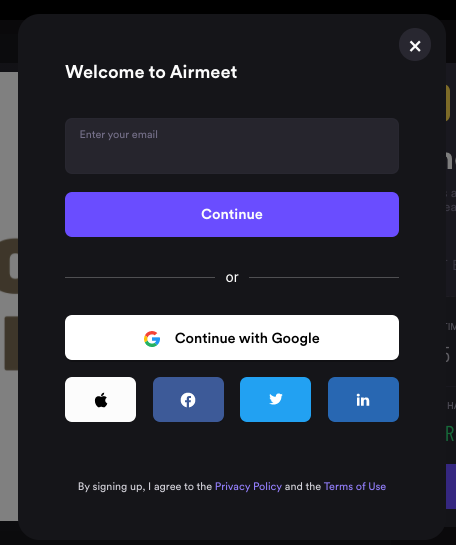The height and width of the screenshot is (545, 456).
Task: Click the dimmed event image behind the dialog
Action: tap(9, 296)
